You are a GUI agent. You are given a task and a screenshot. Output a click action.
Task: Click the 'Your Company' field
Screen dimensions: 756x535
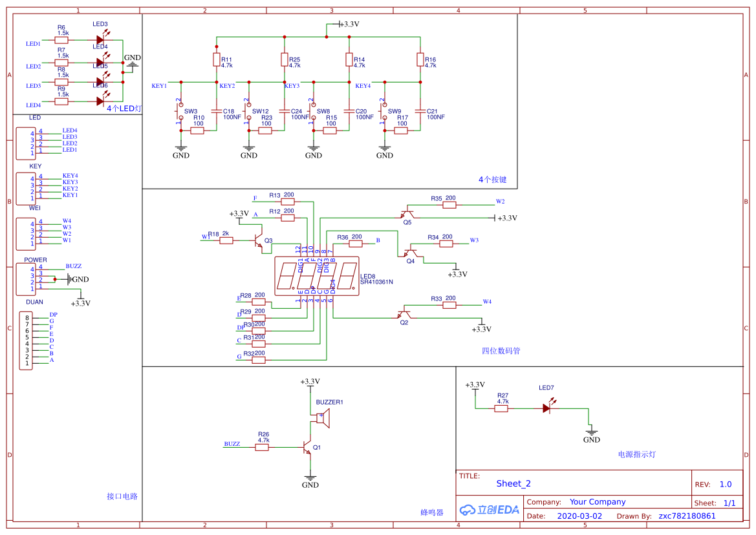598,502
